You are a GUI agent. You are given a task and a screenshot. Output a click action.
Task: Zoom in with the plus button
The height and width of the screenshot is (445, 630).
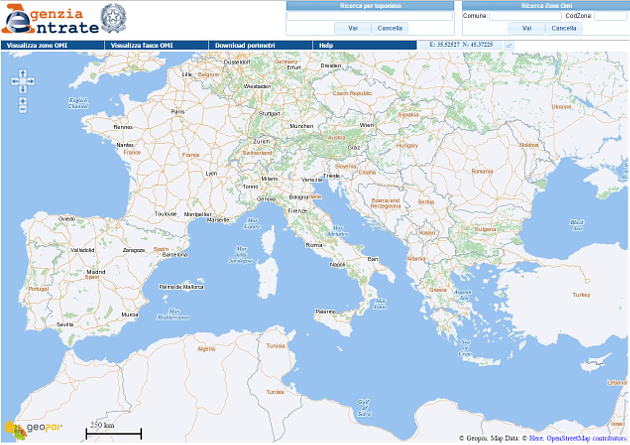coord(23,101)
